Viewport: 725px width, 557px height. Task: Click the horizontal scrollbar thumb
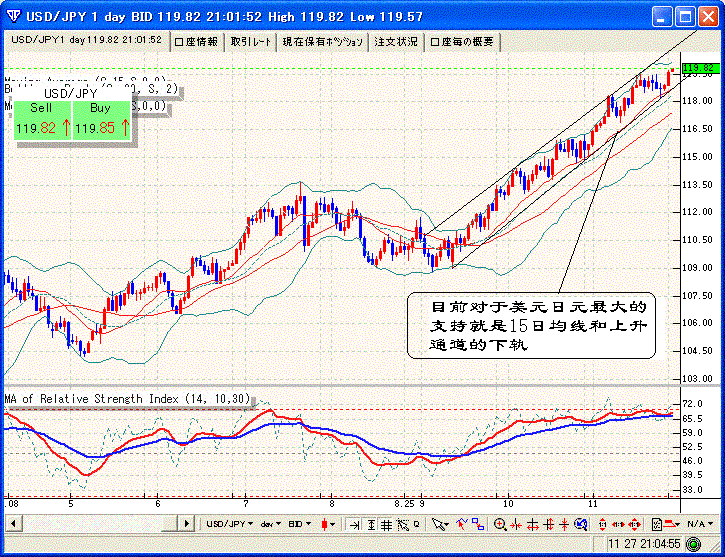169,524
